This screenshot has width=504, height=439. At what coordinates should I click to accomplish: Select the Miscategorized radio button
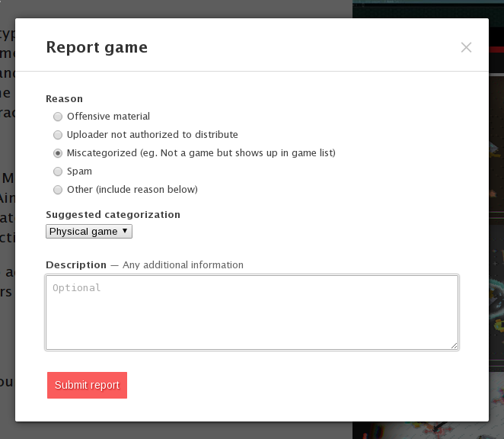tap(58, 153)
